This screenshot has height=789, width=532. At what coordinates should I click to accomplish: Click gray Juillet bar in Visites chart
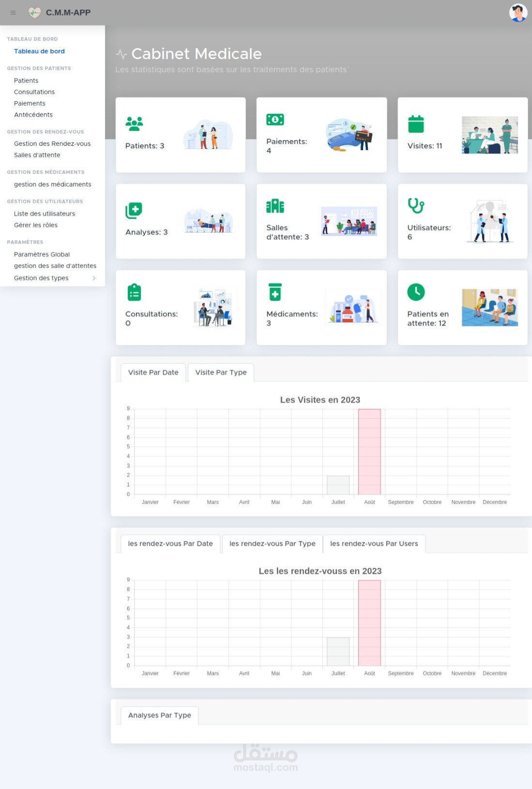pyautogui.click(x=338, y=485)
